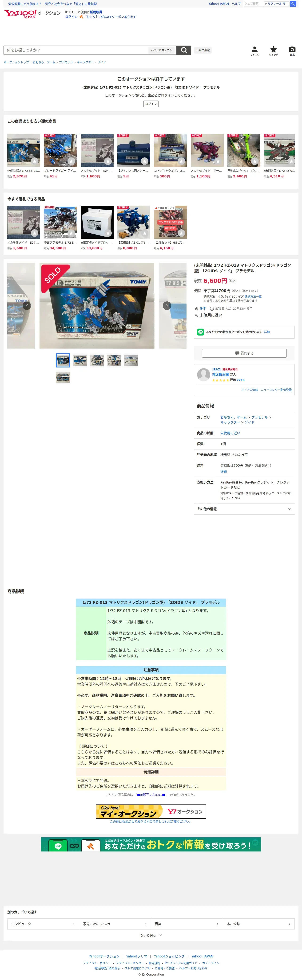
Task: Click coupon 詳細 link
Action: pos(267,332)
